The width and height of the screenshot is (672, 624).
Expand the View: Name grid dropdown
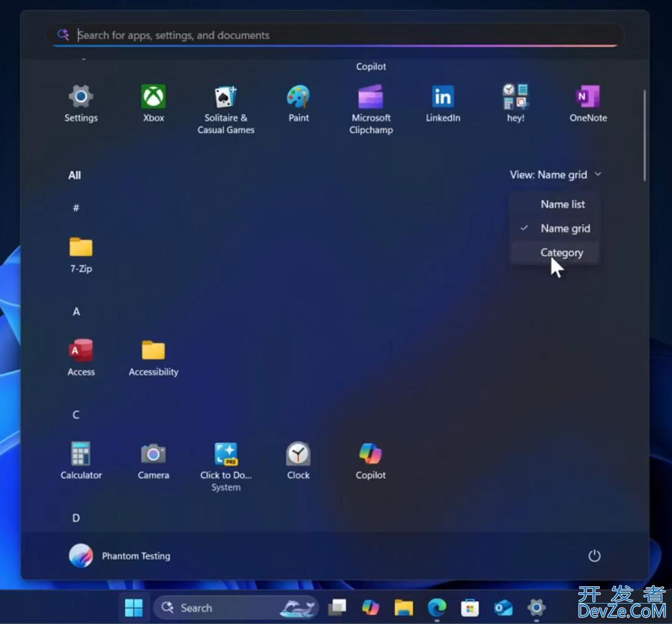(x=555, y=174)
